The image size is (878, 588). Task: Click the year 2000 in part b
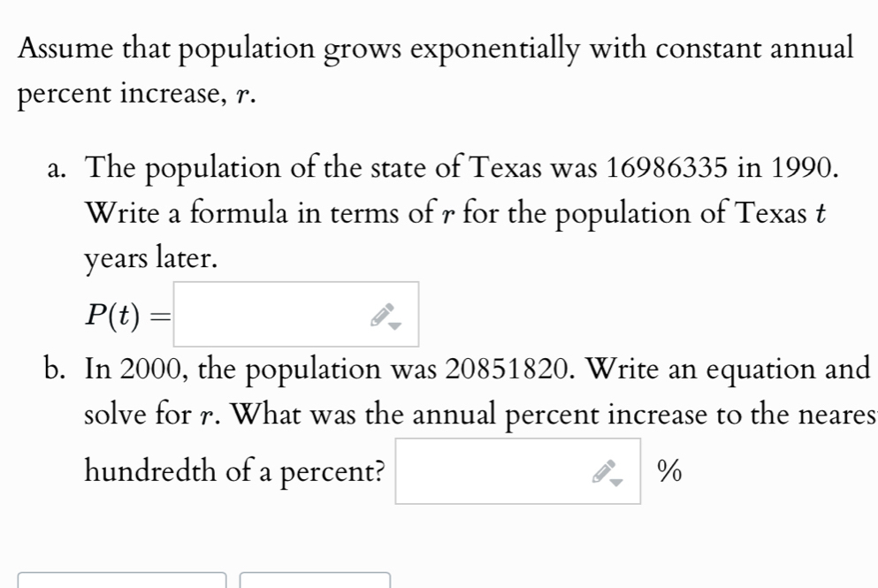150,369
